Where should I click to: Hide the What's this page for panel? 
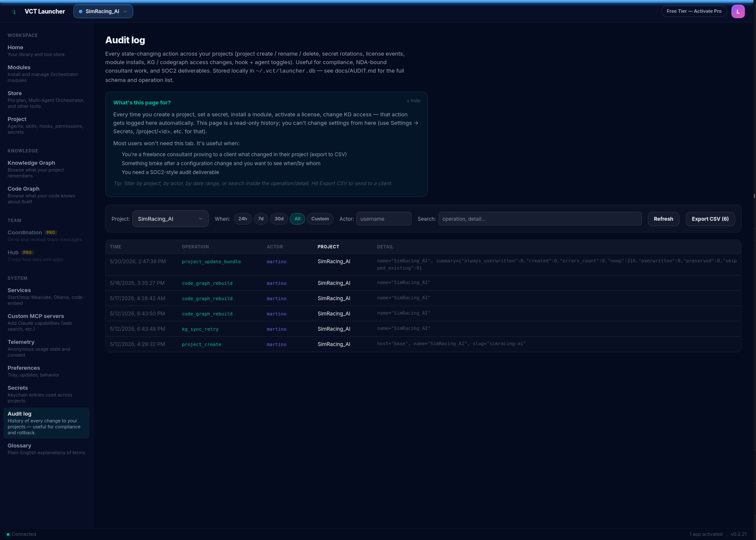pyautogui.click(x=414, y=101)
